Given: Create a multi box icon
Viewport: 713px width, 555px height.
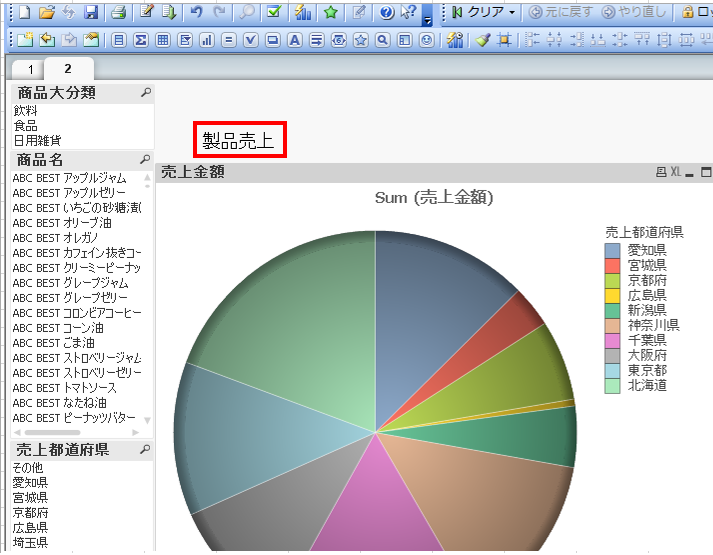Looking at the screenshot, I should pos(185,40).
